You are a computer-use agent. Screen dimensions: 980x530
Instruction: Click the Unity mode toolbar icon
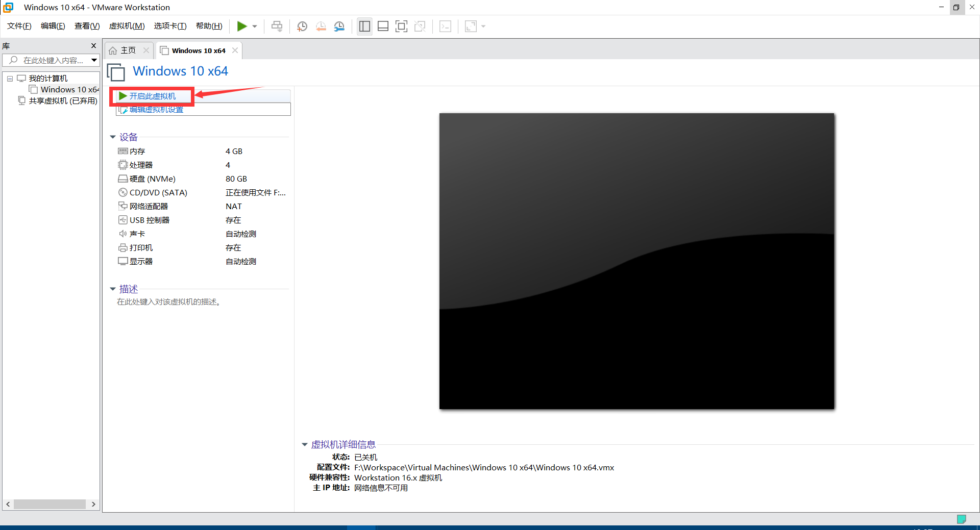coord(420,26)
